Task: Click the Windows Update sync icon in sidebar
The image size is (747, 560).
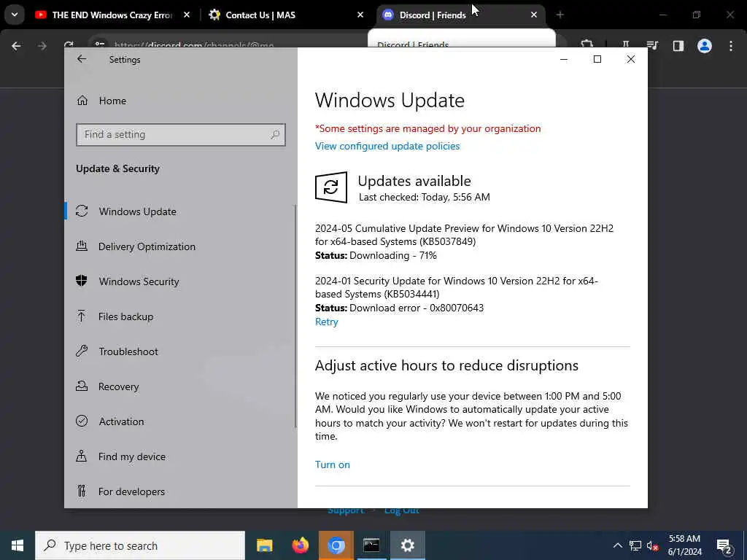Action: click(82, 211)
